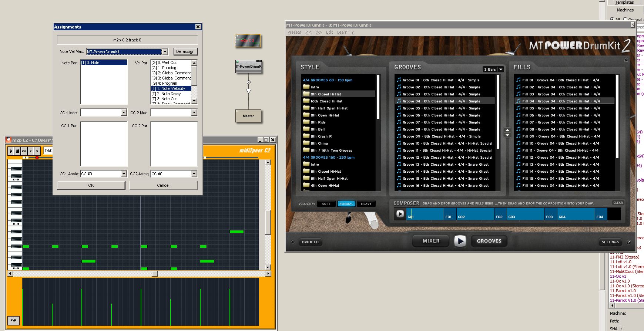Step back with the < button in m2p

31,151
